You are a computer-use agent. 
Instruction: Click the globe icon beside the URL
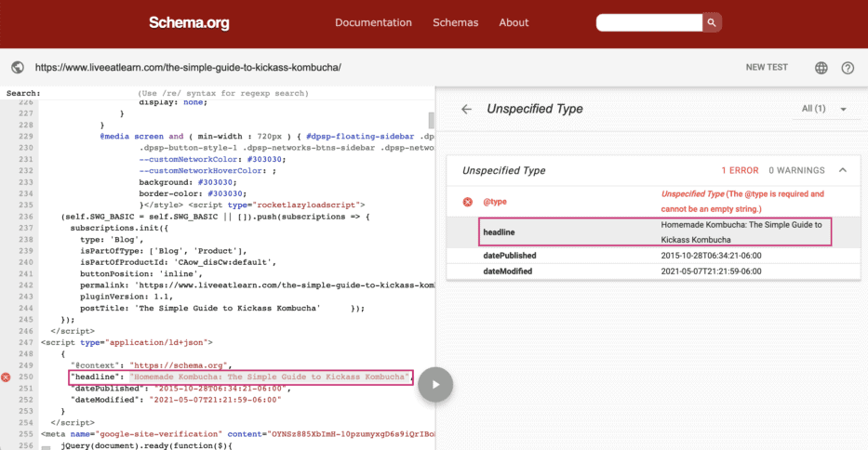[18, 68]
